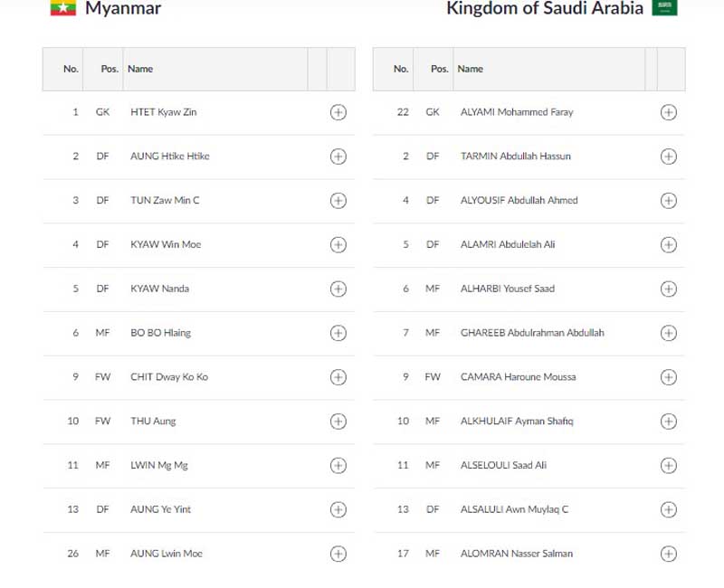Viewport: 724px width, 588px height.
Task: Expand TARMIN Abdullah Hassun row
Action: point(668,156)
